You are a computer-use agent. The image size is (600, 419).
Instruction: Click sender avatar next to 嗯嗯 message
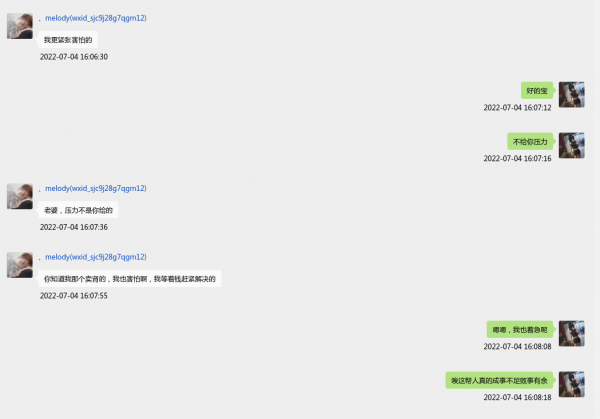tap(572, 333)
